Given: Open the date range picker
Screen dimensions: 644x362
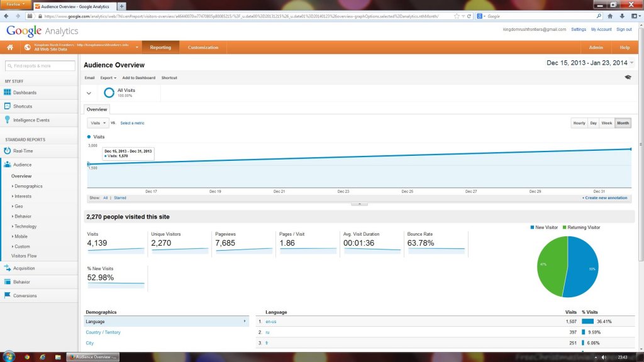Looking at the screenshot, I should coord(590,63).
